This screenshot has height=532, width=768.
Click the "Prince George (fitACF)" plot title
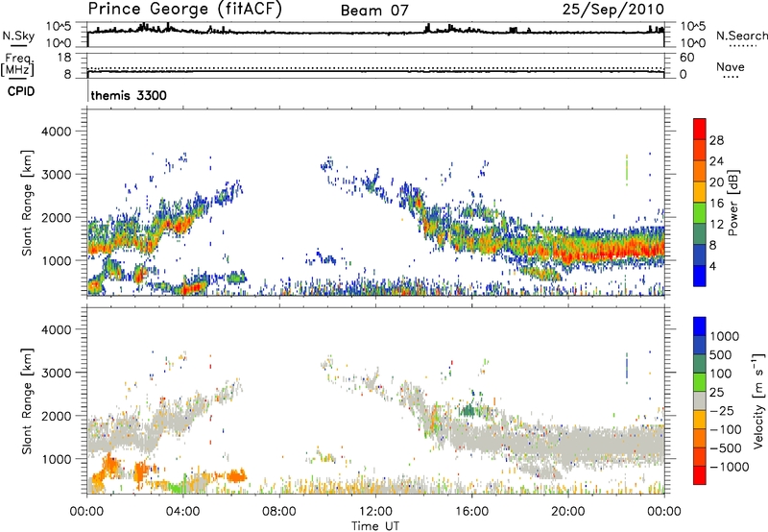[x=184, y=10]
